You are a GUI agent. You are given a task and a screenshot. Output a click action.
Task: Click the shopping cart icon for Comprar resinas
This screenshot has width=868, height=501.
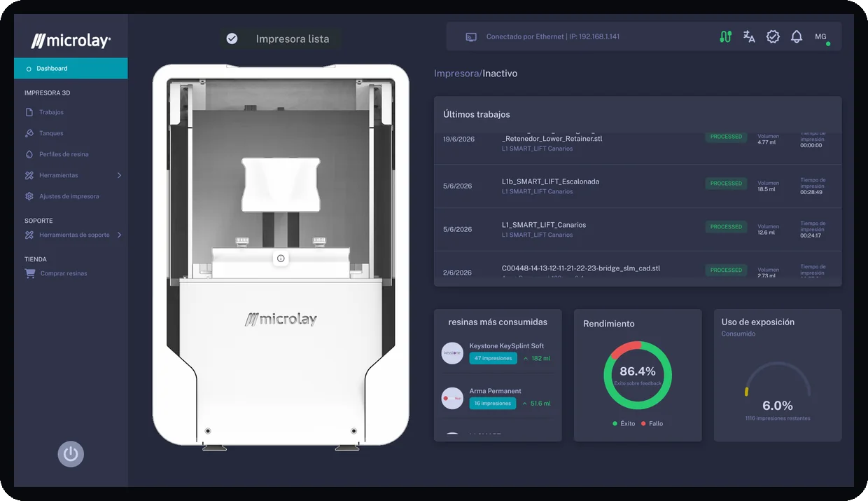[29, 274]
